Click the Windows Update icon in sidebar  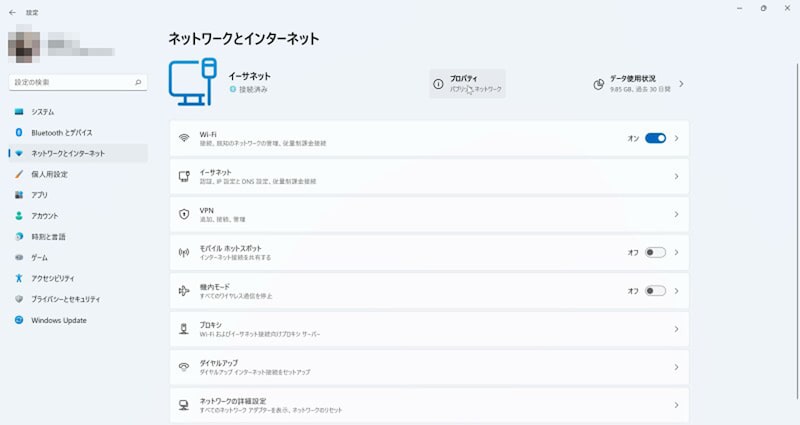tap(19, 320)
